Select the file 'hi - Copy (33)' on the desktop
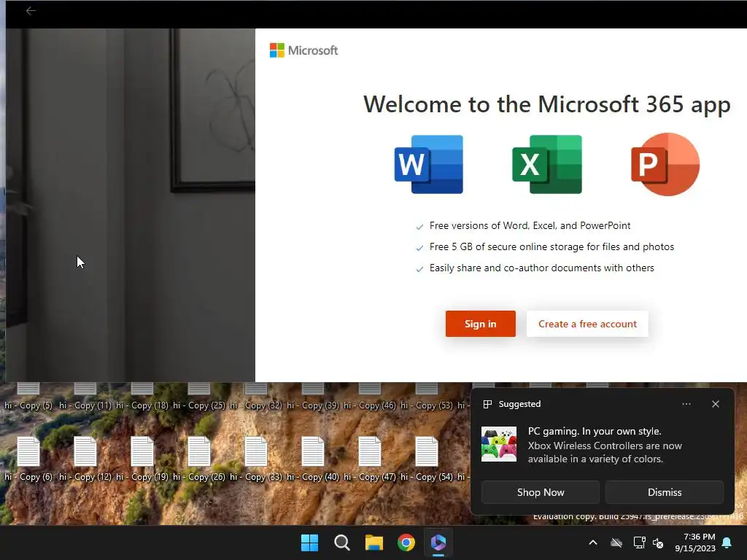This screenshot has width=747, height=560. point(256,459)
